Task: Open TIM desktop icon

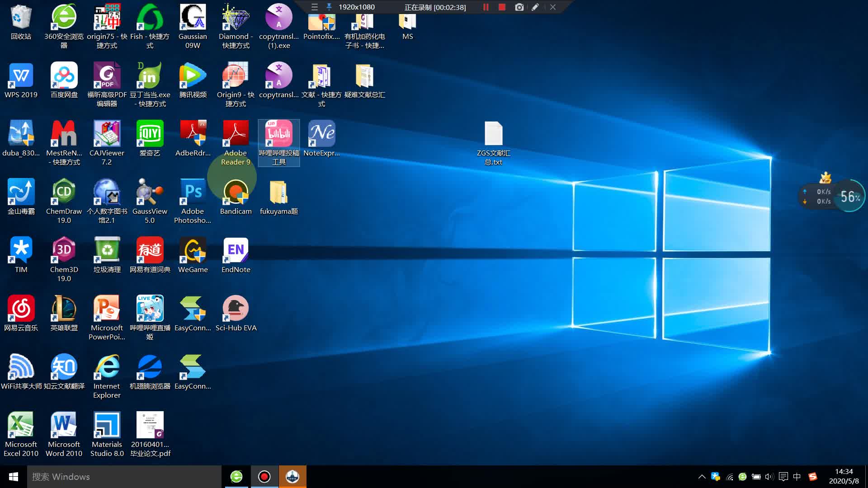Action: [x=21, y=250]
